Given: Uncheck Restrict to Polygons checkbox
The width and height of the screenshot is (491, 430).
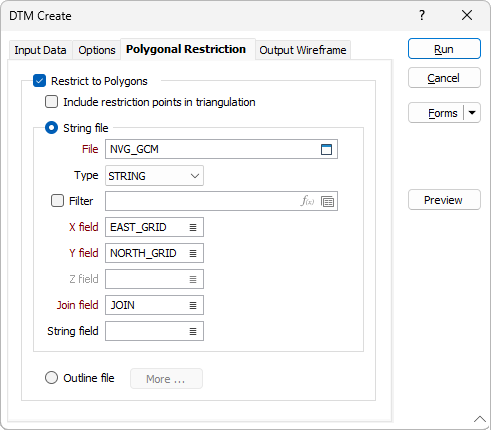Looking at the screenshot, I should [39, 81].
